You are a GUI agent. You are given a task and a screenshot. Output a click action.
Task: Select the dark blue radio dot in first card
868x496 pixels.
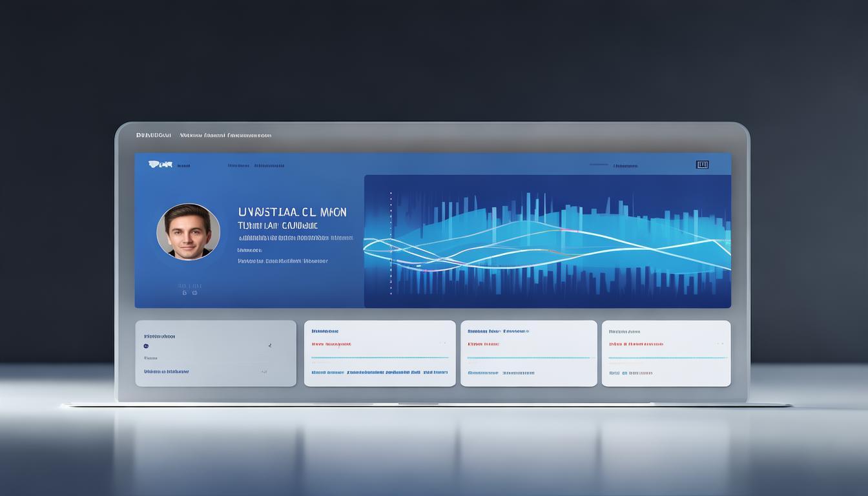(x=146, y=346)
